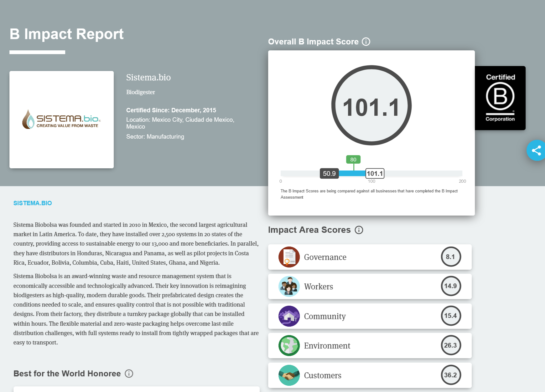The width and height of the screenshot is (545, 392).
Task: Click the Certified B Corporation badge
Action: click(x=500, y=98)
